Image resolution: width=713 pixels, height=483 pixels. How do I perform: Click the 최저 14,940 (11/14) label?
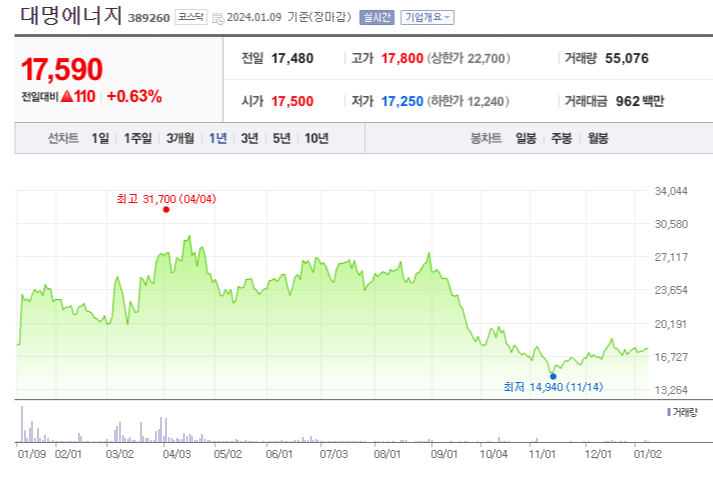point(553,387)
